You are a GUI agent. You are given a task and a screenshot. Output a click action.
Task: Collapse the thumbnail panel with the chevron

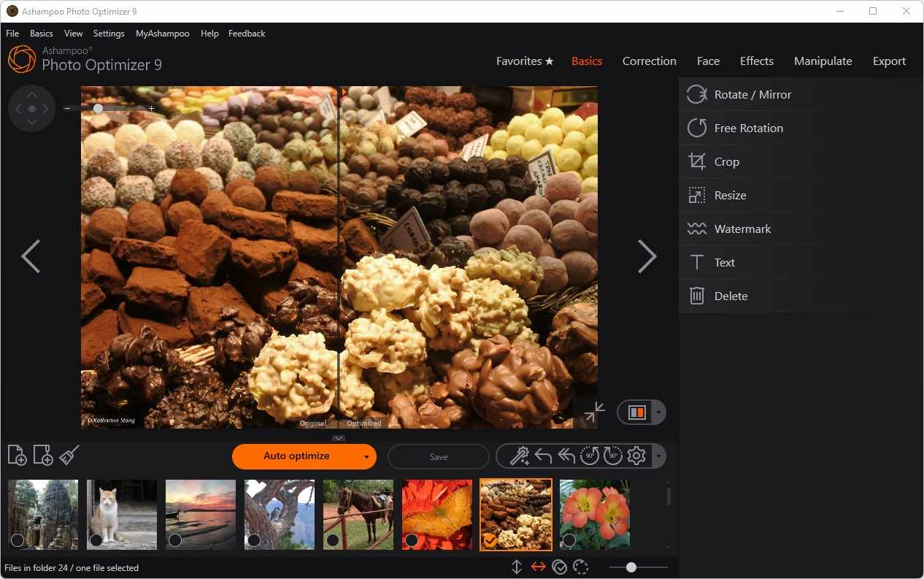(x=339, y=438)
